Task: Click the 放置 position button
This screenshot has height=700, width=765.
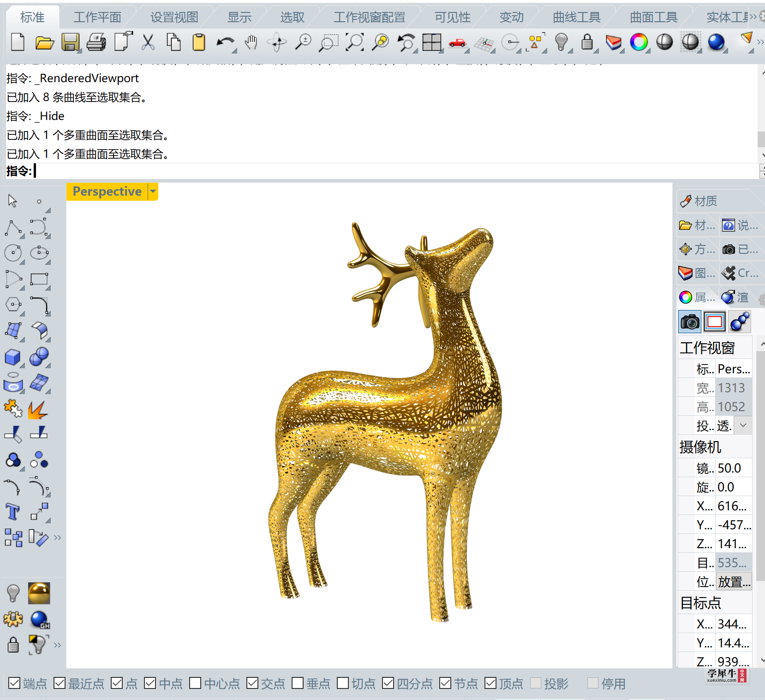Action: (734, 582)
